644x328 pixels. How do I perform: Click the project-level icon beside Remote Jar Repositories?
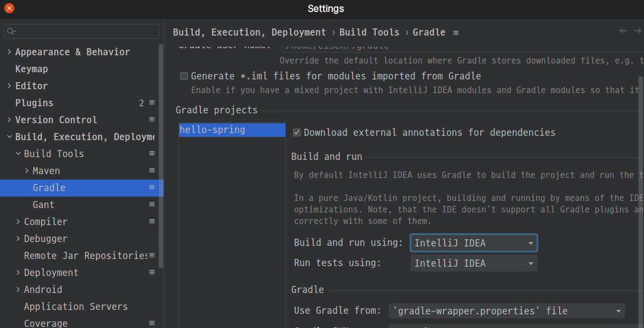(152, 255)
